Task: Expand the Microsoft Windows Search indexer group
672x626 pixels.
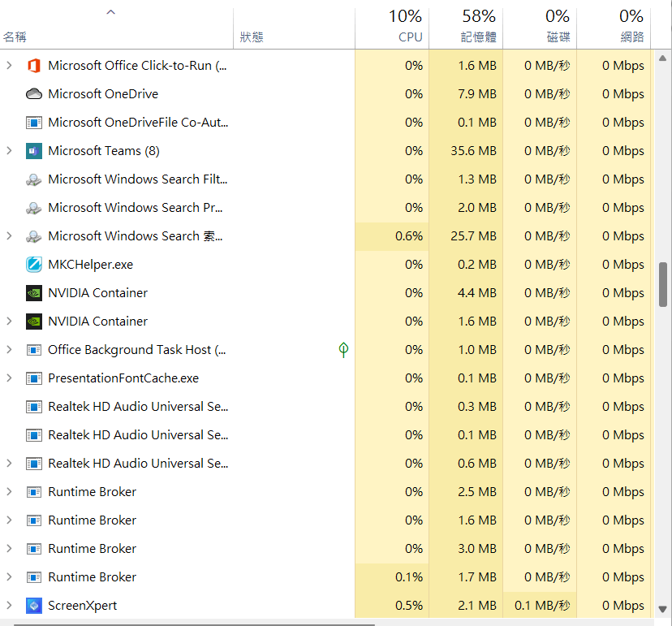Action: point(9,236)
